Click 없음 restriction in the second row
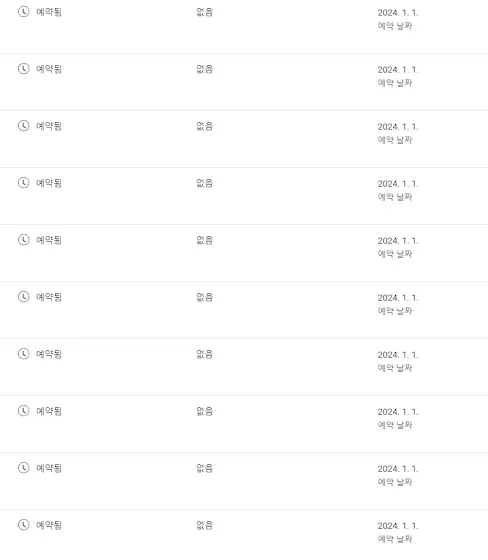Image resolution: width=488 pixels, height=560 pixels. point(205,69)
